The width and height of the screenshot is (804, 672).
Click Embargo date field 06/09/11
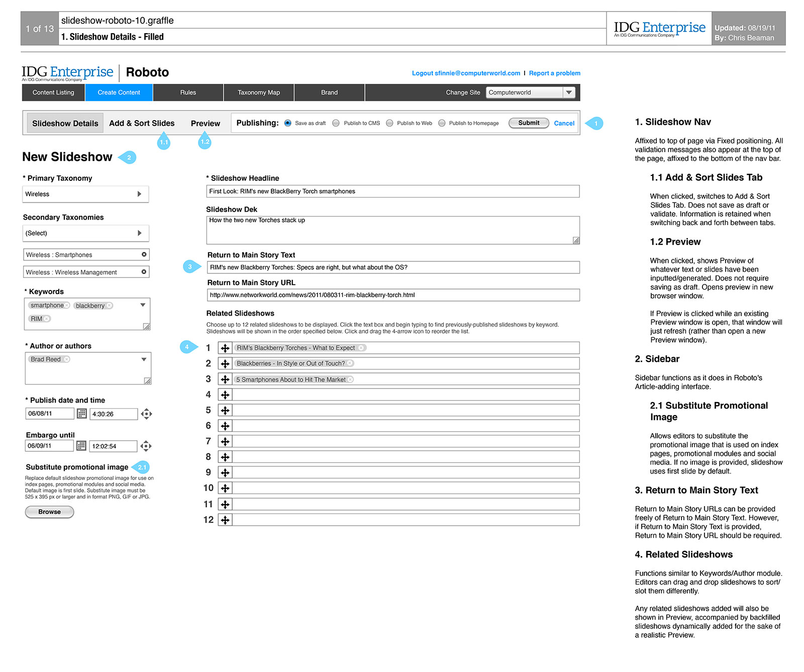pyautogui.click(x=49, y=446)
